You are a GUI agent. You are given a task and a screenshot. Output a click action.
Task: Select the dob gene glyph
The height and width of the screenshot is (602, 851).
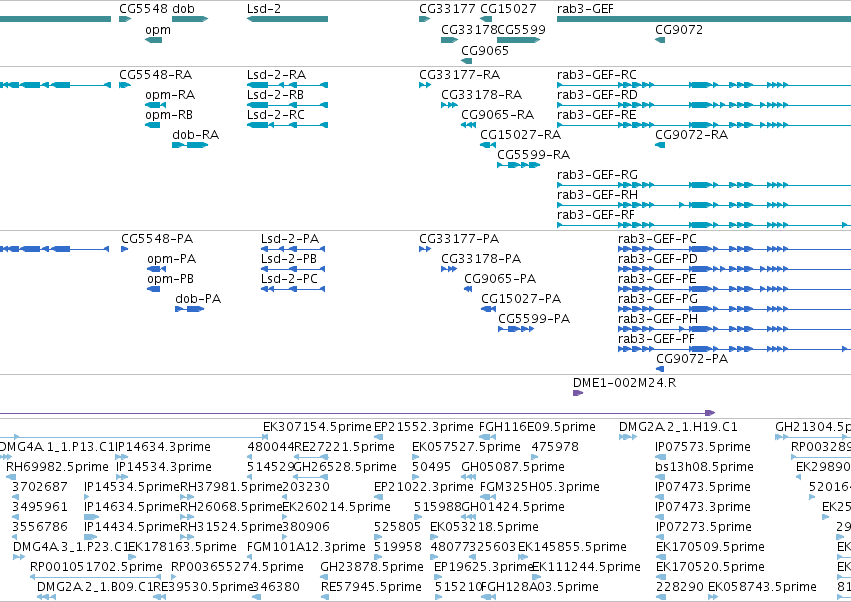point(190,19)
